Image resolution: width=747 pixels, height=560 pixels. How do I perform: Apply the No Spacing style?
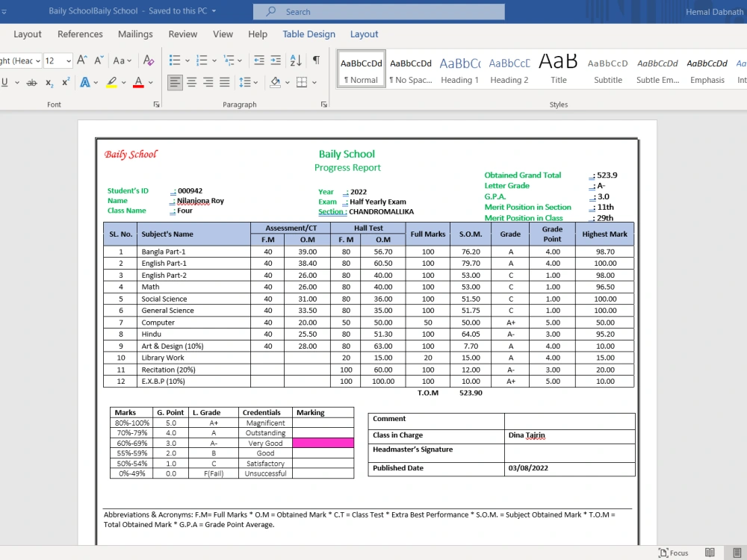point(411,68)
